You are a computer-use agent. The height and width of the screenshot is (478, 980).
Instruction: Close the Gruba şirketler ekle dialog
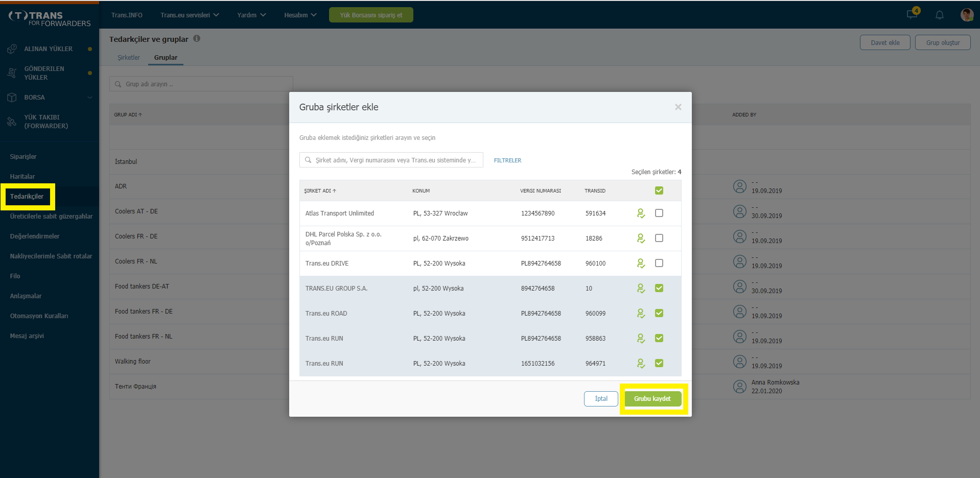point(678,107)
